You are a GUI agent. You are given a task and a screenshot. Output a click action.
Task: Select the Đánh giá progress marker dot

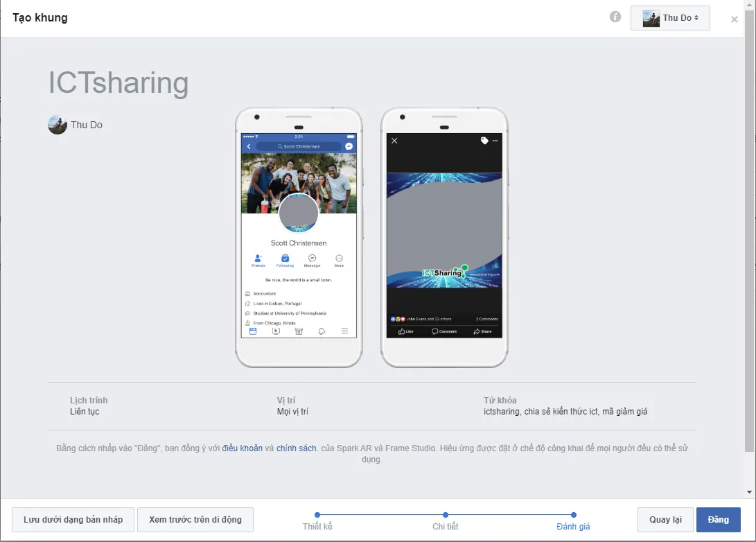[x=573, y=515]
